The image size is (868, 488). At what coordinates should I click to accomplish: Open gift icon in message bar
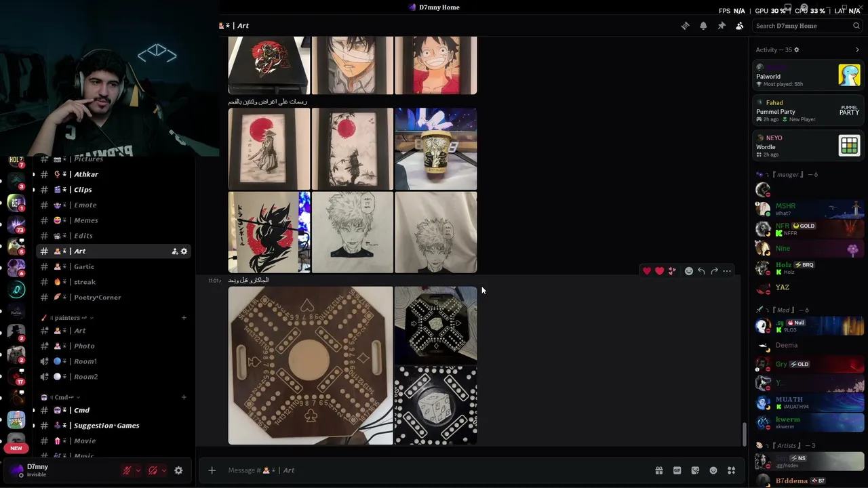tap(658, 470)
